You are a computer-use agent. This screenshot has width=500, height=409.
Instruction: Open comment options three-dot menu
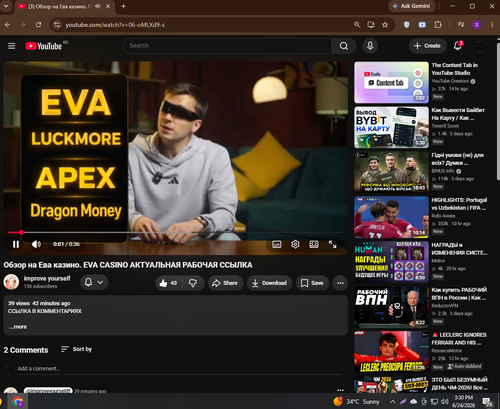pos(340,390)
